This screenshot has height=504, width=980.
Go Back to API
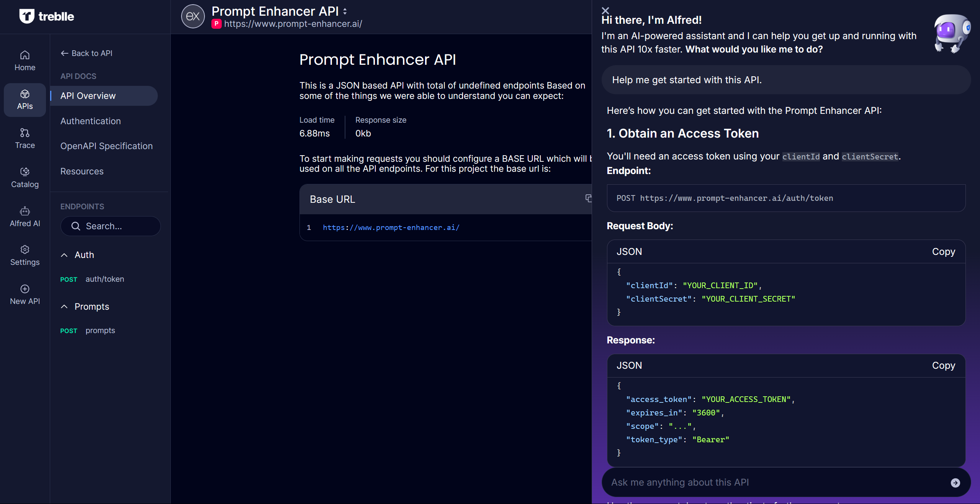coord(86,53)
